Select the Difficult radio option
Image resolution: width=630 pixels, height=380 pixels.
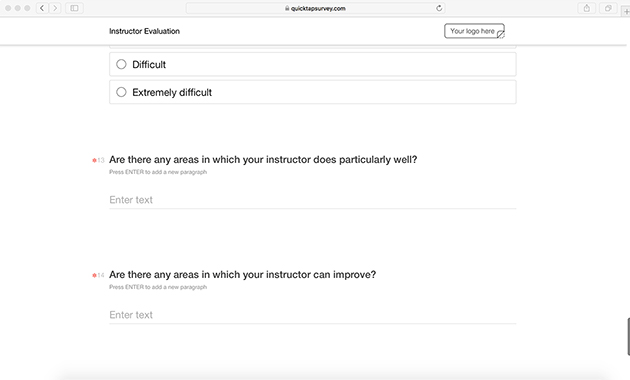[x=121, y=64]
